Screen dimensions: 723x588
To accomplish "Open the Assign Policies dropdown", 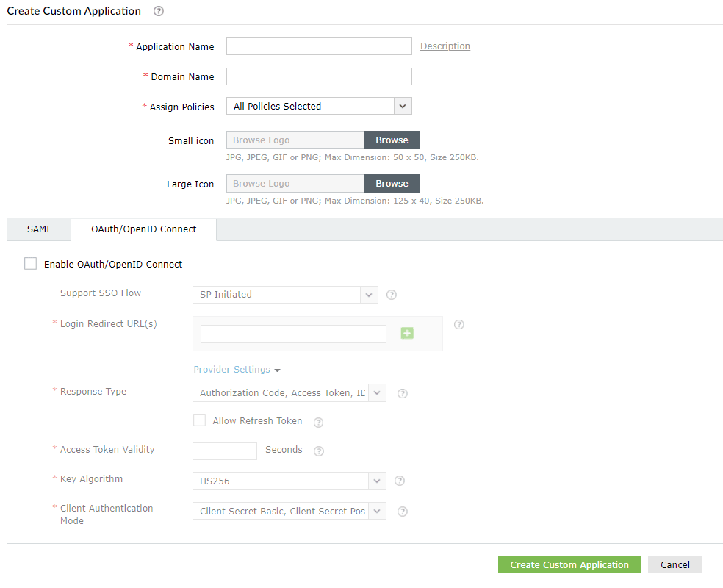I will [402, 106].
